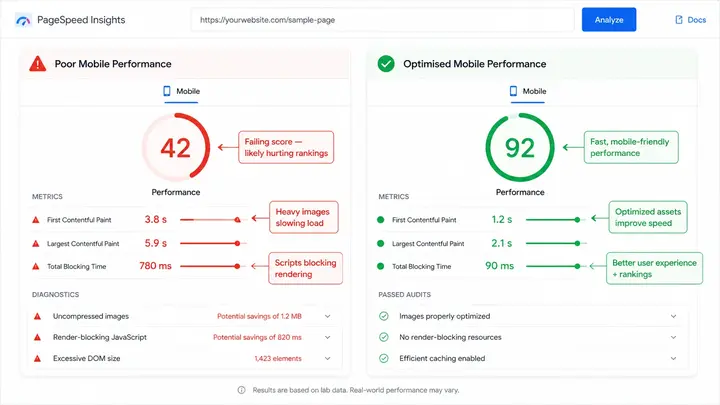The height and width of the screenshot is (405, 720).
Task: Click green dot next to First Contentful Paint
Action: 381,220
